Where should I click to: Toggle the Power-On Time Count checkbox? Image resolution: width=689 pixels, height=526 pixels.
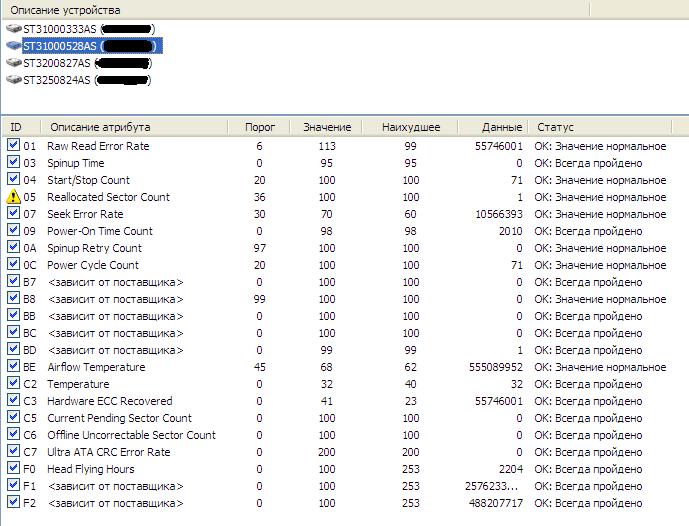(13, 230)
